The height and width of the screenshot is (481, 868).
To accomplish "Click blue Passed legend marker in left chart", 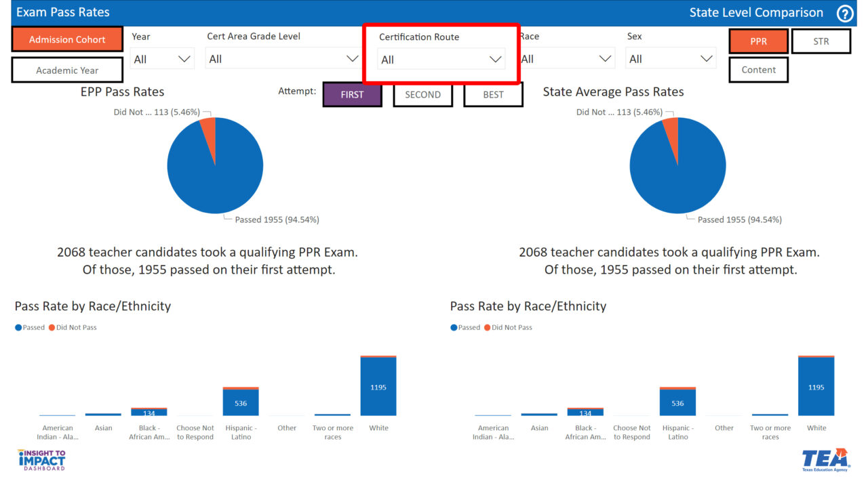I will (18, 328).
